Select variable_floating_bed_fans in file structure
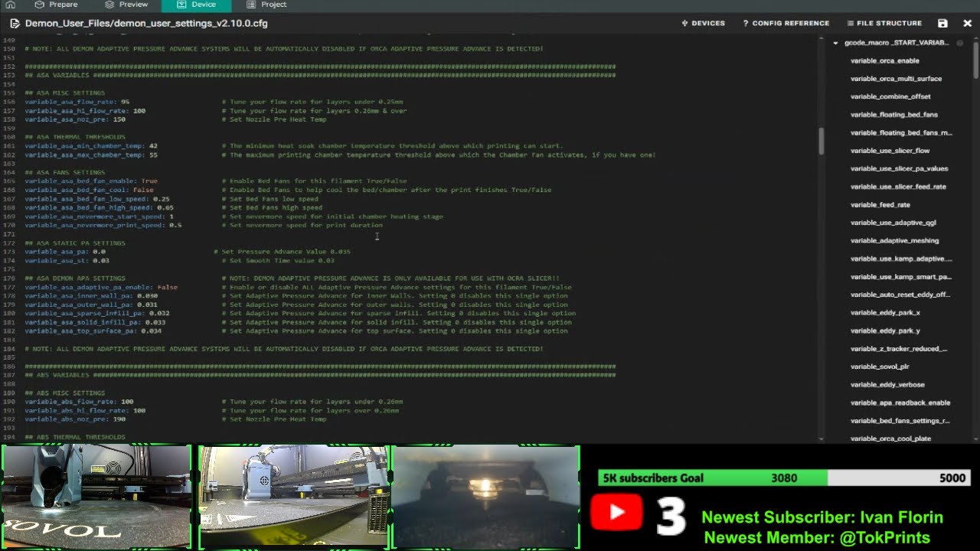Viewport: 980px width, 551px height. click(893, 115)
